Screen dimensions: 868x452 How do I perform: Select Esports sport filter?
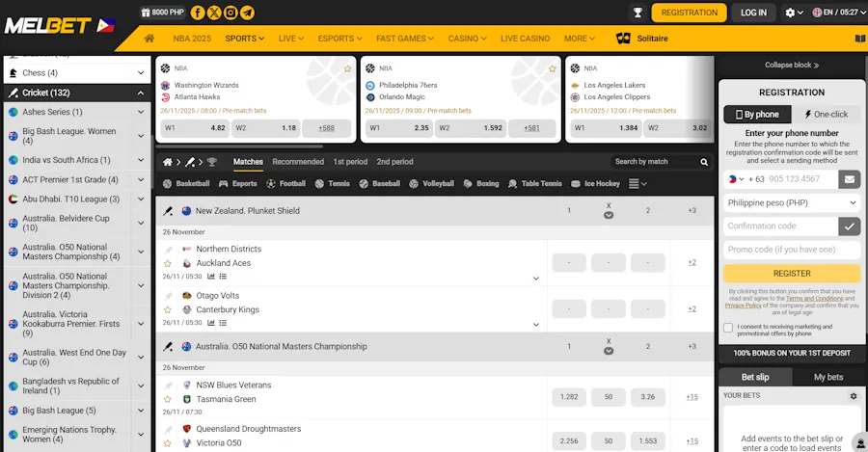pyautogui.click(x=238, y=184)
